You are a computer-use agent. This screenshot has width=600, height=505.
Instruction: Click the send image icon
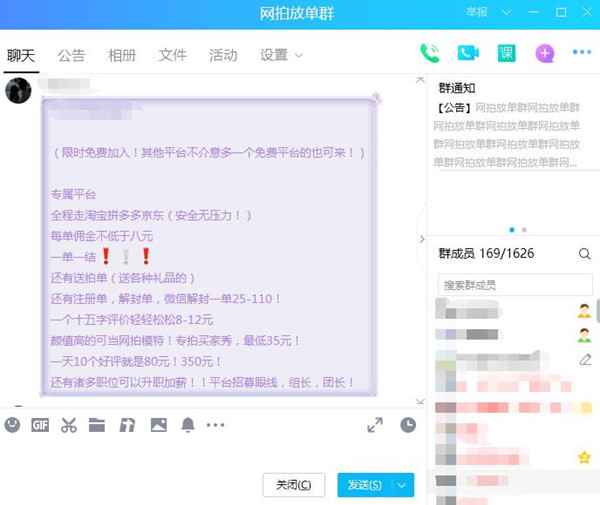click(x=158, y=425)
